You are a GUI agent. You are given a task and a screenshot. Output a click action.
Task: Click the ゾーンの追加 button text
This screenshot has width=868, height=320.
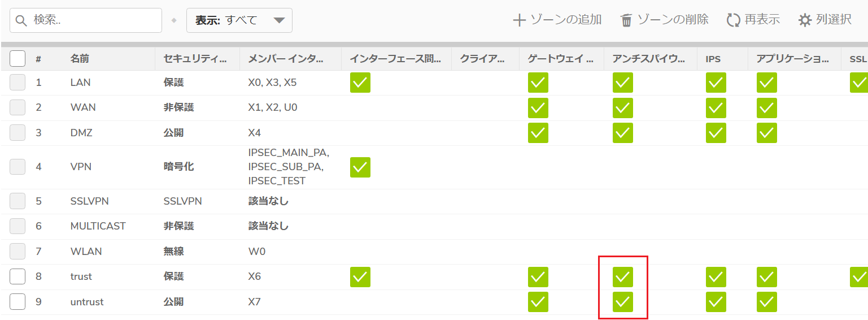pos(566,20)
